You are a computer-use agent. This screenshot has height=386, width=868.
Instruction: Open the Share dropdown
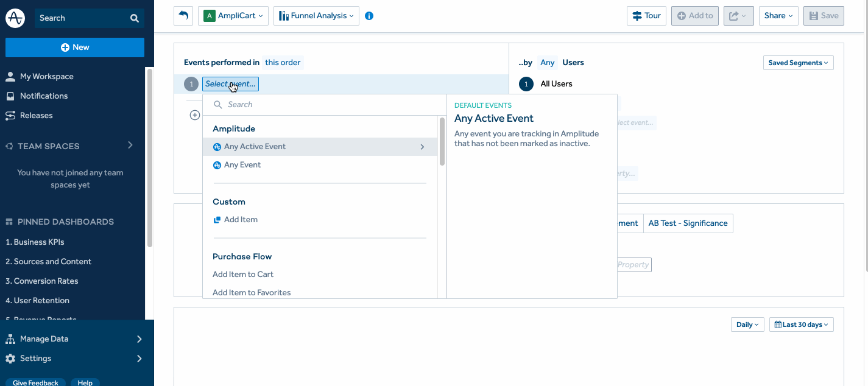coord(778,16)
